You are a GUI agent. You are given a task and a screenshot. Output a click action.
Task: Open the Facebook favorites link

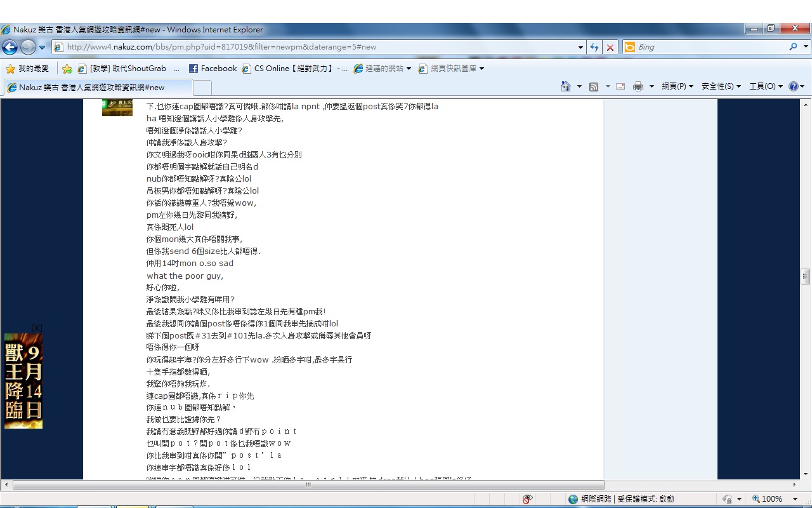(x=213, y=69)
